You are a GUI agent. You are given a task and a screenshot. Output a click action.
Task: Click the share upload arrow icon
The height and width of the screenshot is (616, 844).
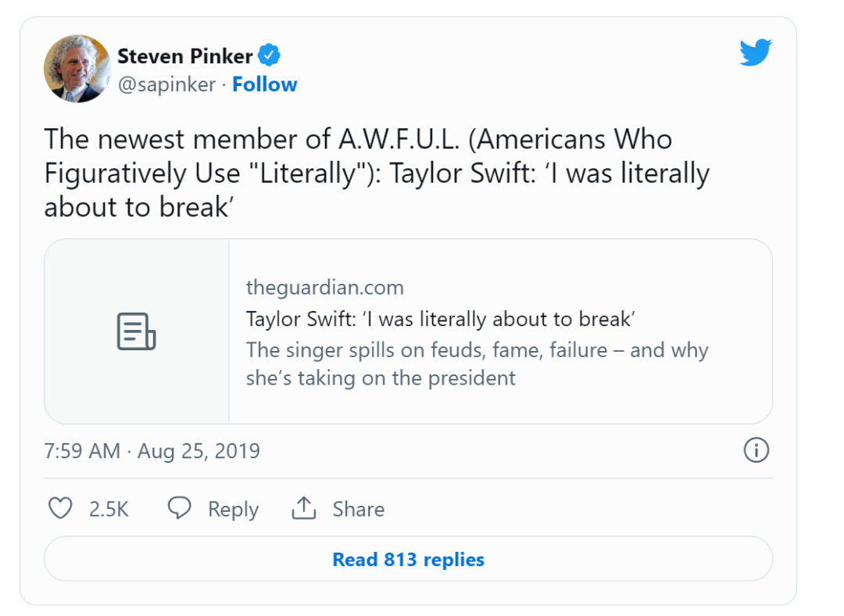303,509
